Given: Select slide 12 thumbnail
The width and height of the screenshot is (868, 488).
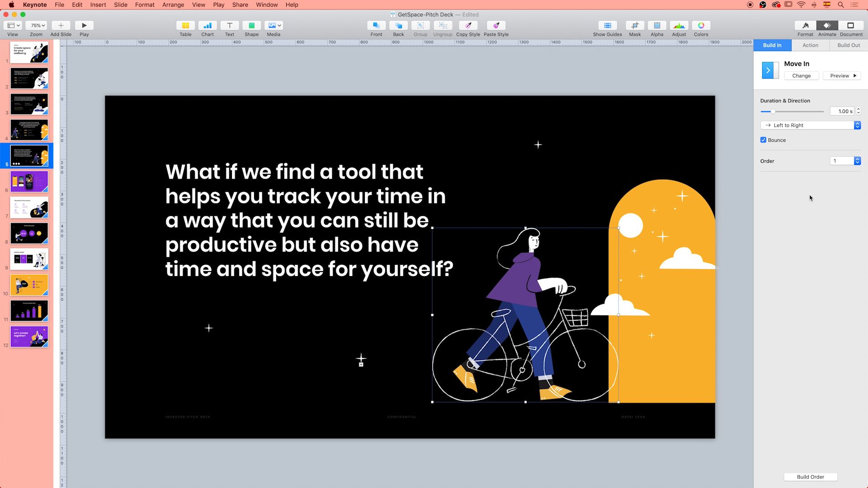Looking at the screenshot, I should click(x=29, y=337).
